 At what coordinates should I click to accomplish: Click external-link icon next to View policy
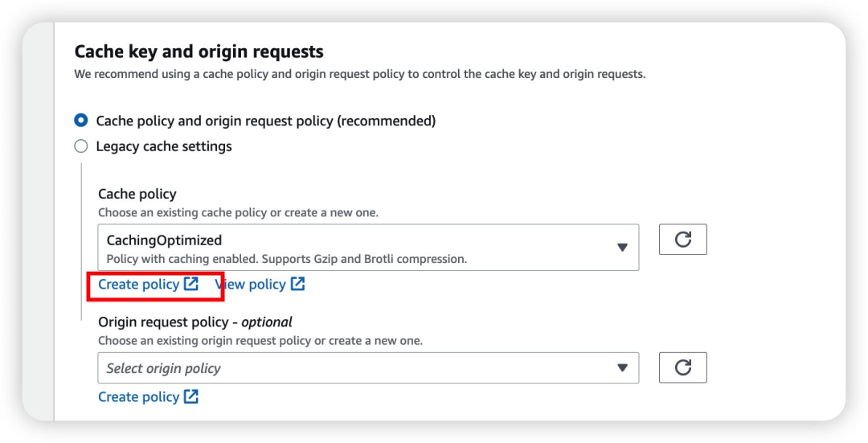pyautogui.click(x=297, y=284)
